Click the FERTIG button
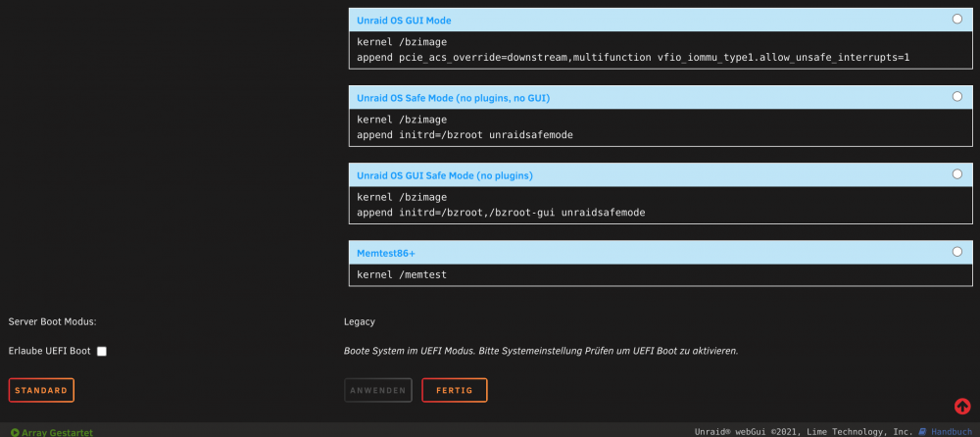Viewport: 980px width, 437px height. pos(455,390)
